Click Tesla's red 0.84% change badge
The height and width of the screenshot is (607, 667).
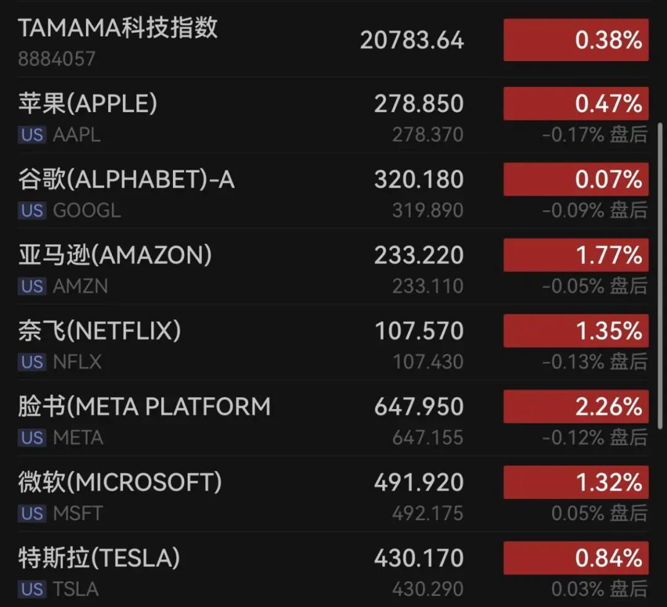(574, 558)
